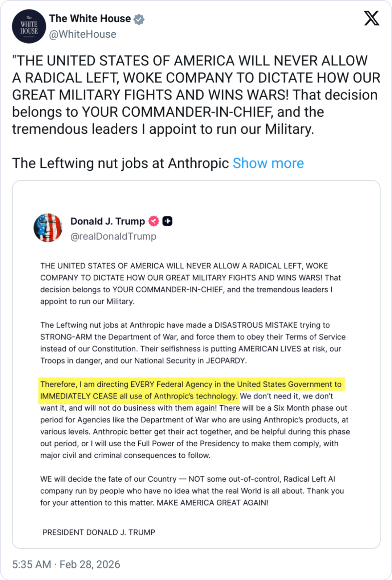Click the quoted "THE UNITED STATES" tweet text
The image size is (392, 580).
point(189,94)
